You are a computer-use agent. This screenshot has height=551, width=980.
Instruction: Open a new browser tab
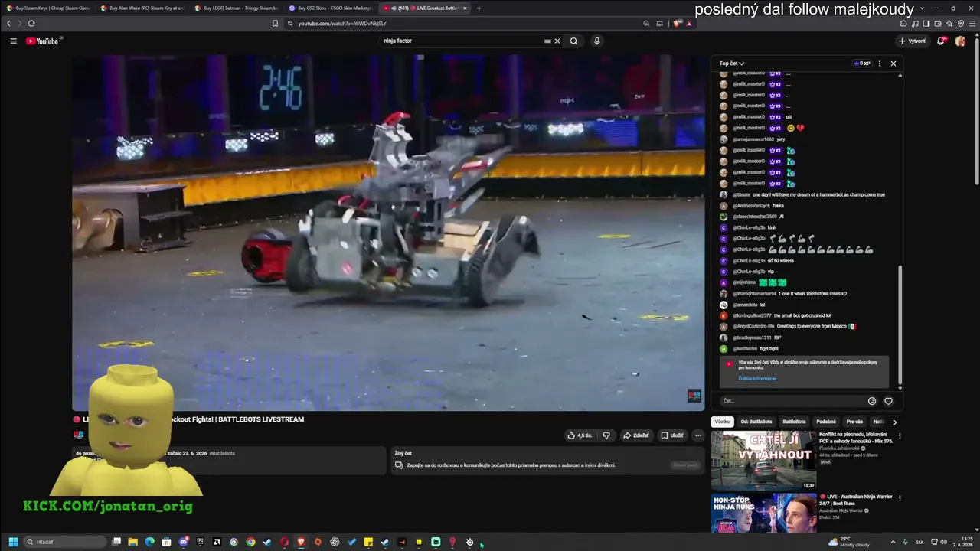479,8
